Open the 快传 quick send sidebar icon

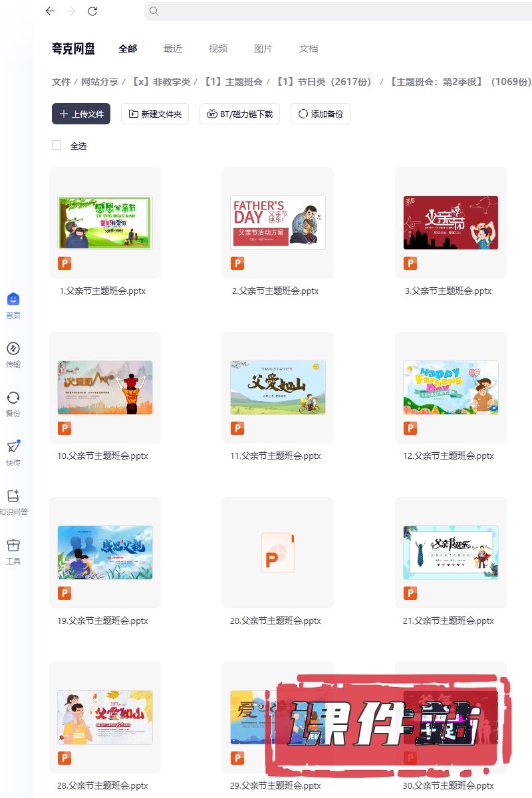click(x=13, y=447)
